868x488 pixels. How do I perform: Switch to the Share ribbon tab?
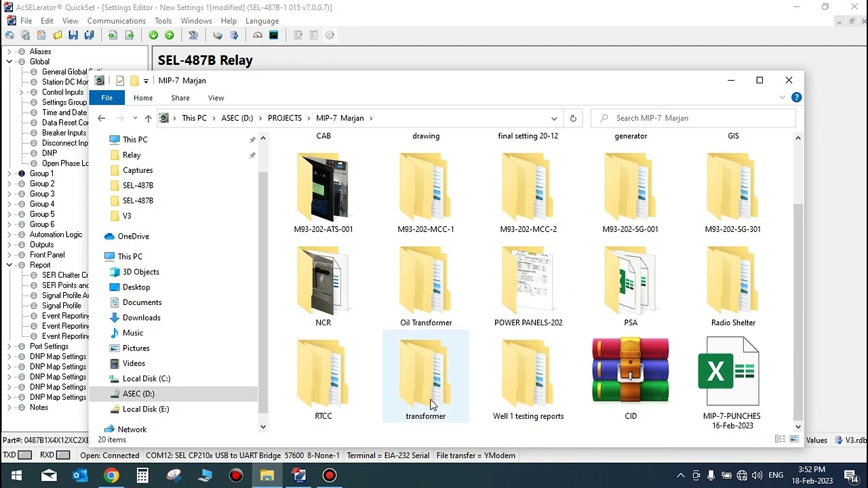point(180,98)
